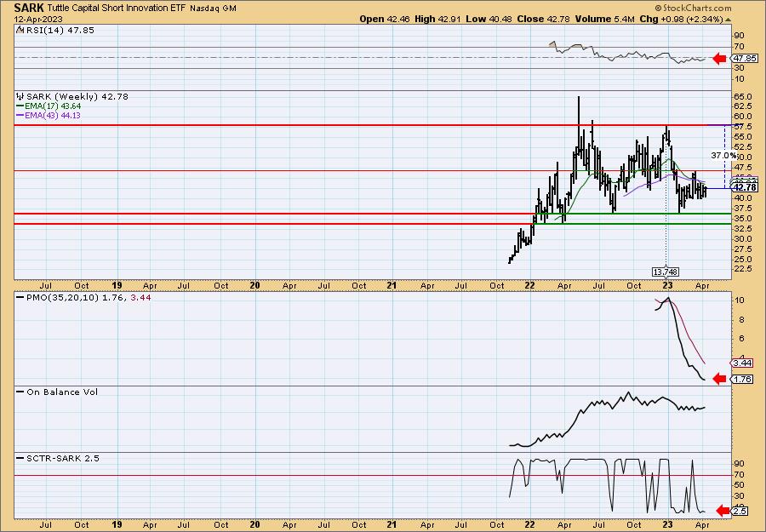Click the PMO(35,20,10) 1.76, 3.44 label
766x532 pixels.
pyautogui.click(x=89, y=297)
